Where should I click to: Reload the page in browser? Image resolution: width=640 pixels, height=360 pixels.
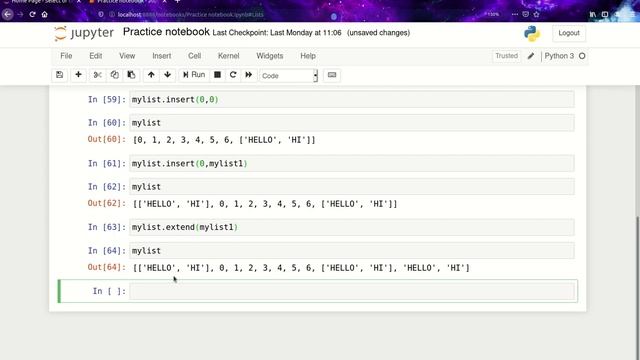(x=32, y=14)
